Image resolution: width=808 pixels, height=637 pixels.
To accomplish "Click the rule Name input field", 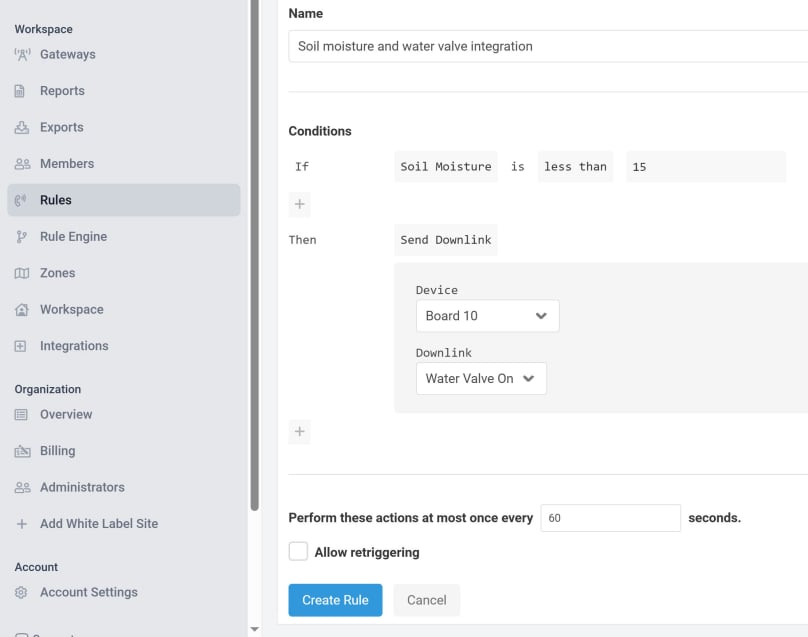I will coord(548,46).
